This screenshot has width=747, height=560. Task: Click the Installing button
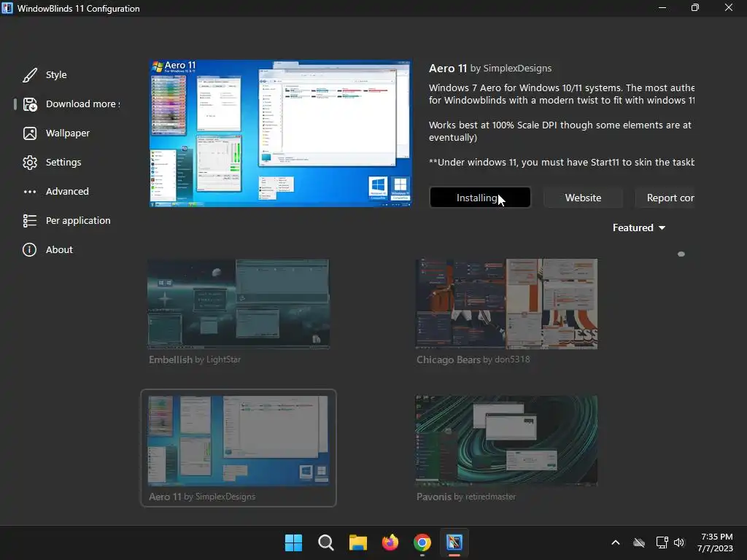coord(480,198)
